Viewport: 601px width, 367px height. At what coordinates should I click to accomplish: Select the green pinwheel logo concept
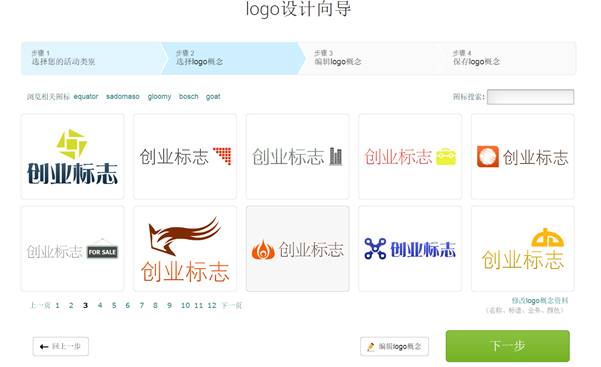pyautogui.click(x=72, y=156)
